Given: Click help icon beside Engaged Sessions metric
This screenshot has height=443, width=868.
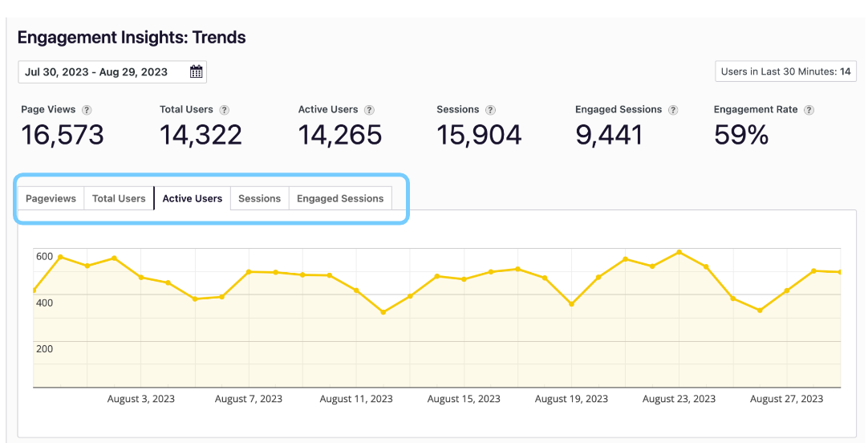Looking at the screenshot, I should [673, 110].
